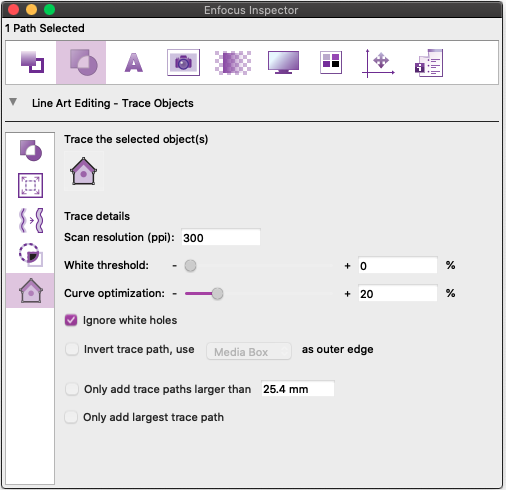Click the Scan resolution input field
This screenshot has height=490, width=506.
point(221,237)
